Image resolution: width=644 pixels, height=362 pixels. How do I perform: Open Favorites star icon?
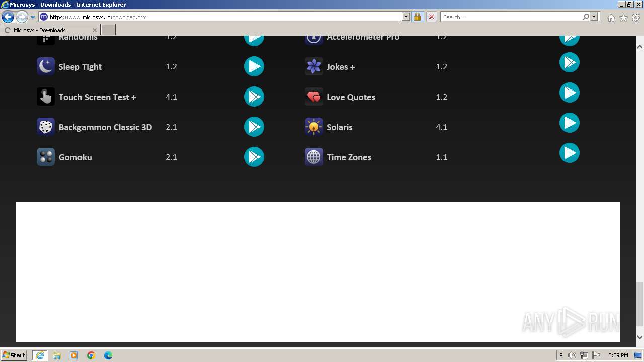click(x=623, y=17)
